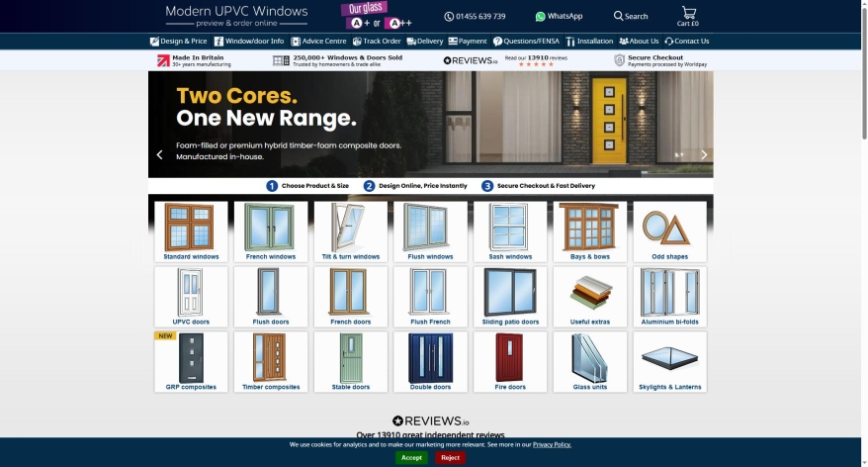The height and width of the screenshot is (467, 868).
Task: Select Timber composites doors
Action: click(x=271, y=362)
